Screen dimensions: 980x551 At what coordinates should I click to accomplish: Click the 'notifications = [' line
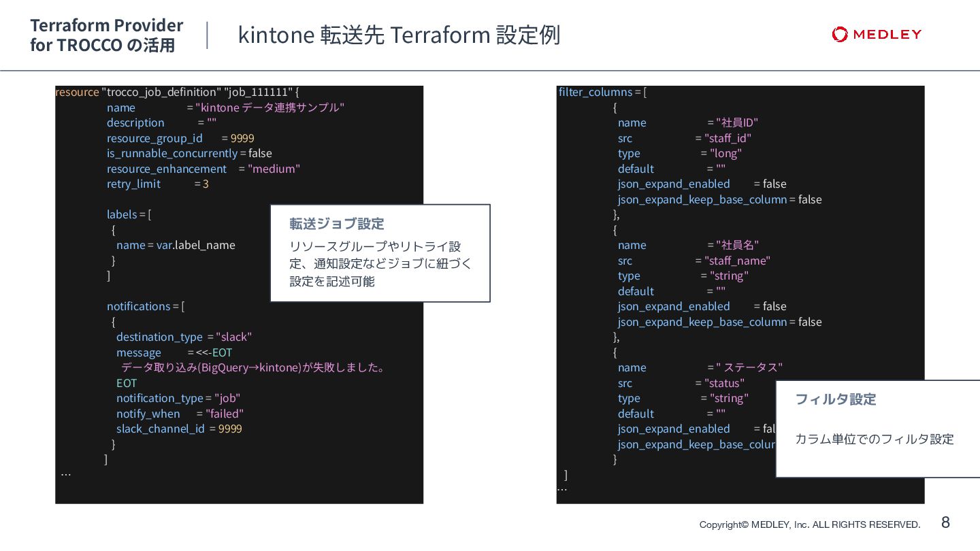[146, 306]
